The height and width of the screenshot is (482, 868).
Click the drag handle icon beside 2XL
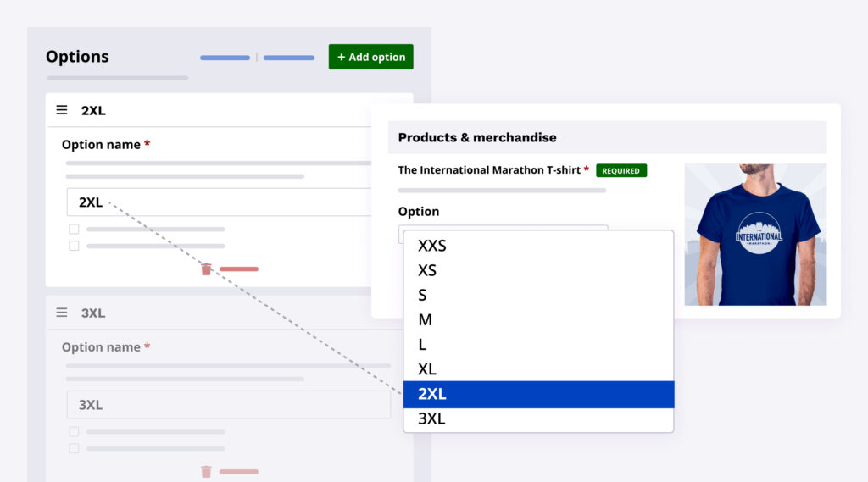[62, 110]
